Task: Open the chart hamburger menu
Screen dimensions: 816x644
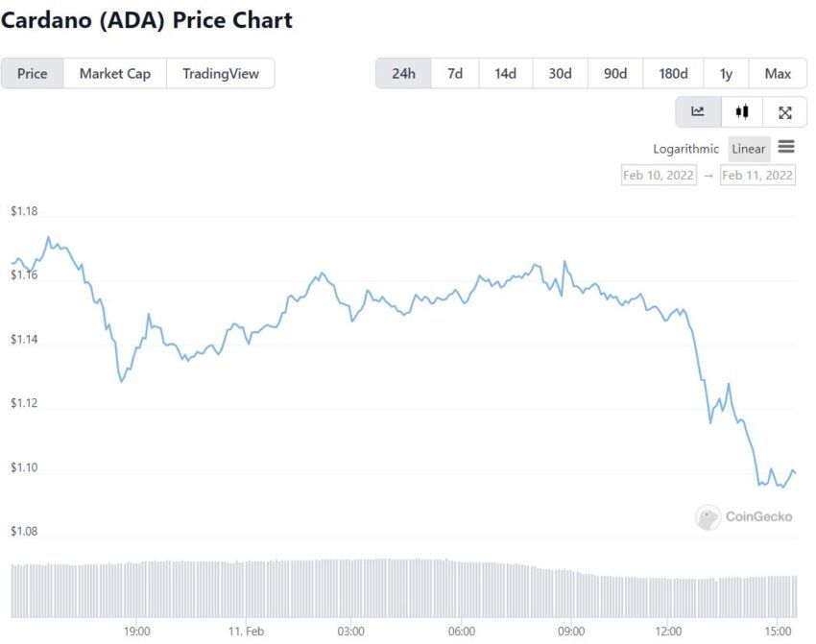Action: tap(786, 147)
